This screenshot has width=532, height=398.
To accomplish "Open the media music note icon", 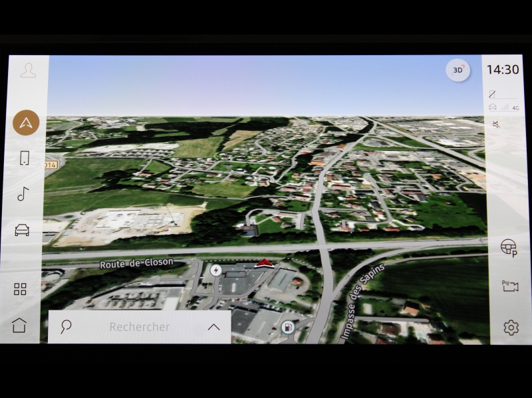I will pos(23,193).
